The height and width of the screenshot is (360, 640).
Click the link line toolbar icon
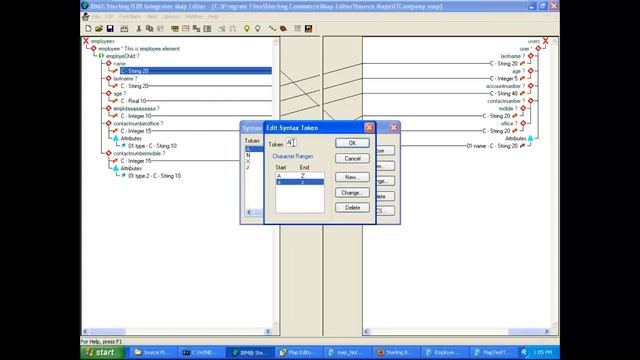[x=272, y=29]
